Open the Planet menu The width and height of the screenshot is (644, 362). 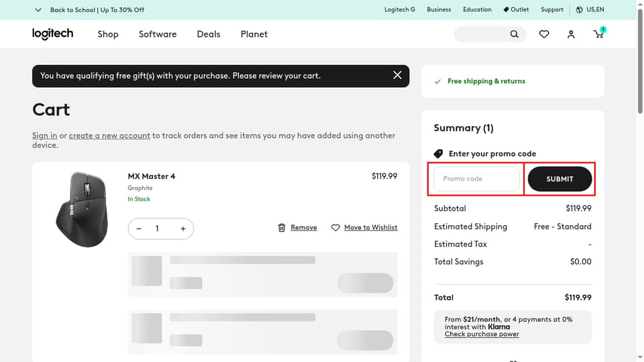(254, 34)
